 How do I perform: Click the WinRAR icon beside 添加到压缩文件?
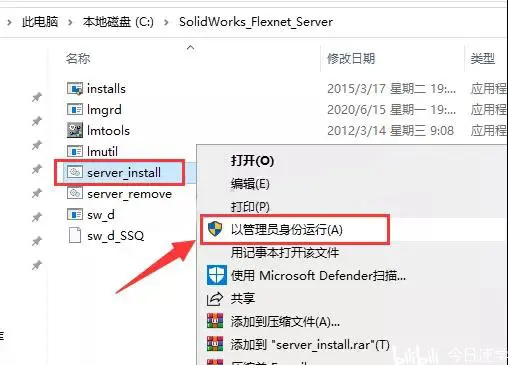coord(215,321)
